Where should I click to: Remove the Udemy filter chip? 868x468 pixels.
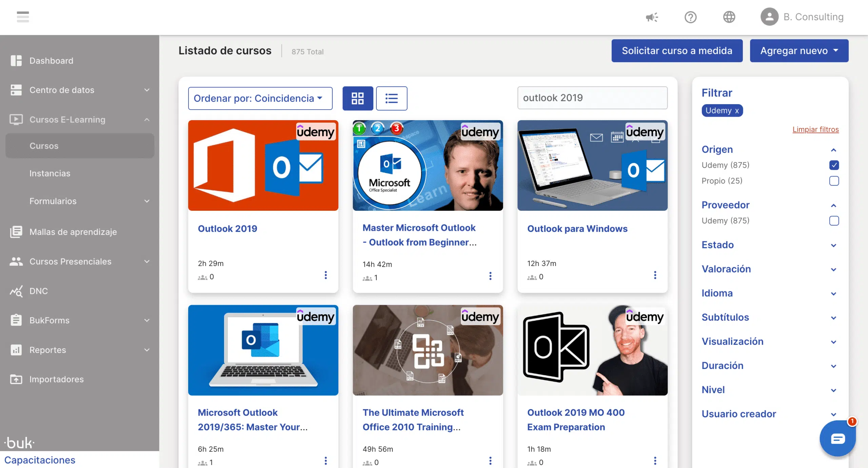737,111
